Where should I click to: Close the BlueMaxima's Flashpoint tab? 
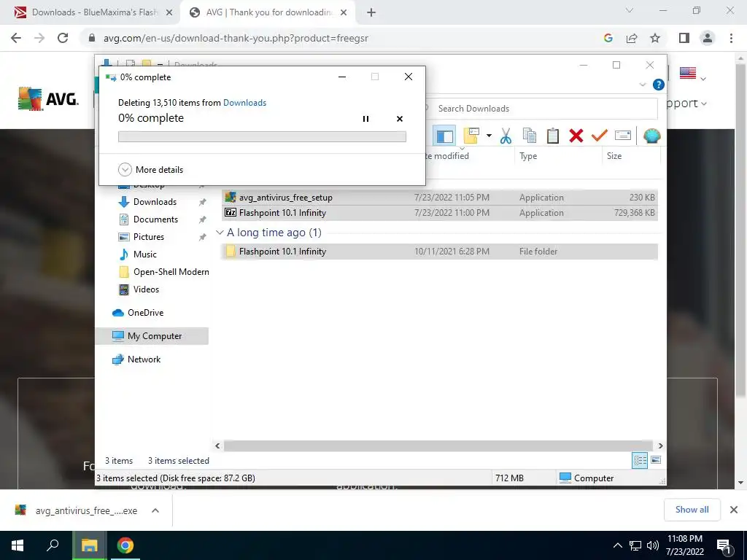pyautogui.click(x=169, y=13)
